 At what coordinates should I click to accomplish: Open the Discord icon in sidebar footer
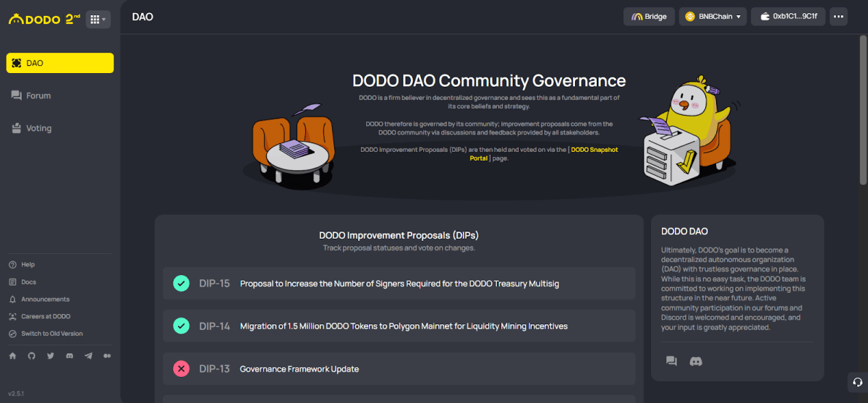coord(69,356)
